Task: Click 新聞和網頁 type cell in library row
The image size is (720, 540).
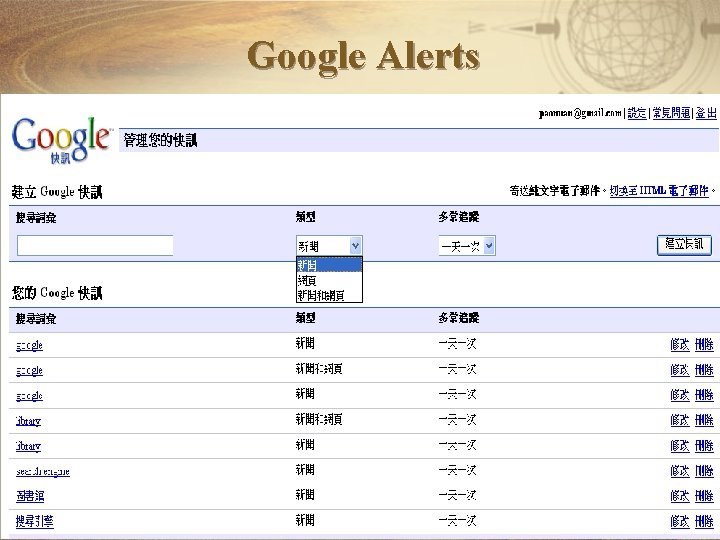Action: [319, 419]
